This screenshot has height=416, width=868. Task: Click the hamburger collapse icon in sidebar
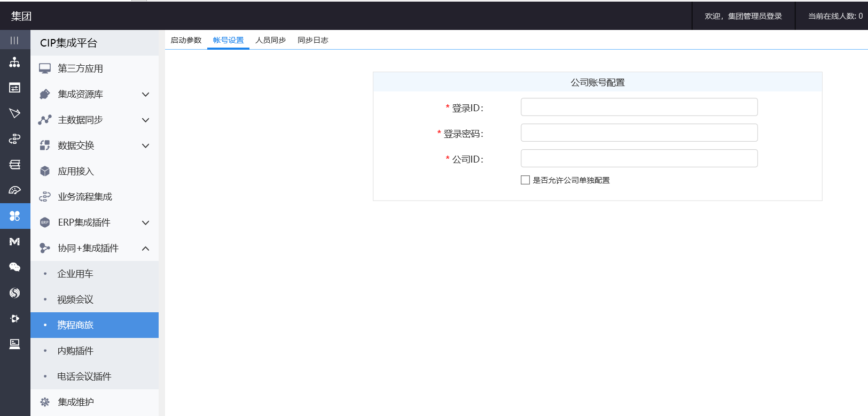tap(14, 40)
